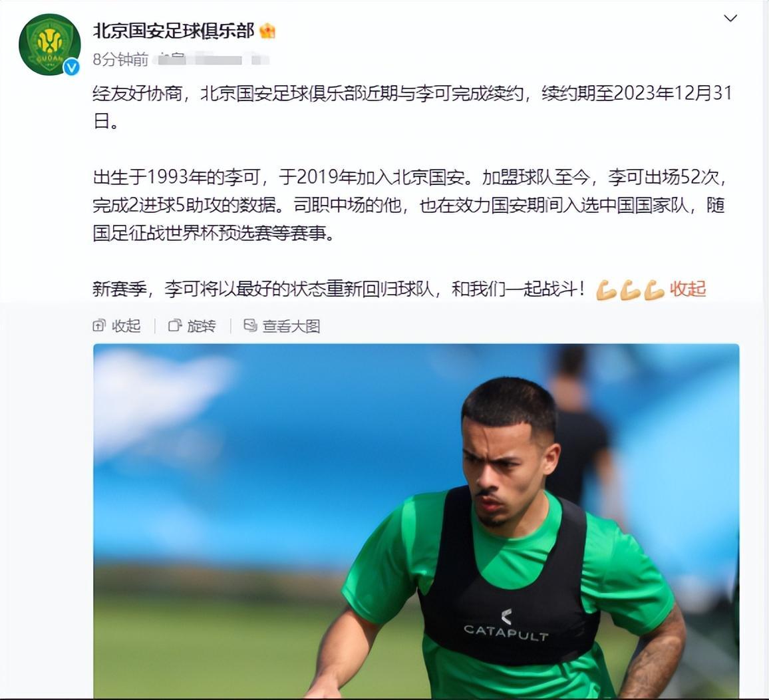The image size is (769, 700).
Task: Collapse the image with 收起 label
Action: pyautogui.click(x=126, y=326)
